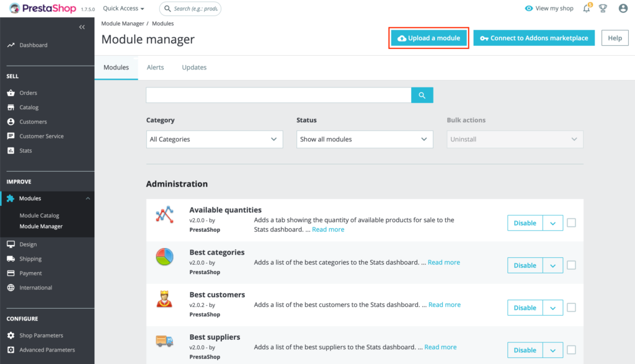This screenshot has height=364, width=635.
Task: Click Module Manager breadcrumb link
Action: (123, 24)
